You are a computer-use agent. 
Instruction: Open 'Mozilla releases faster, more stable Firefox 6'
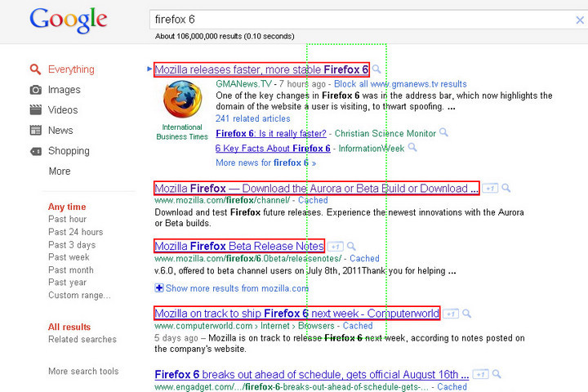tap(261, 69)
